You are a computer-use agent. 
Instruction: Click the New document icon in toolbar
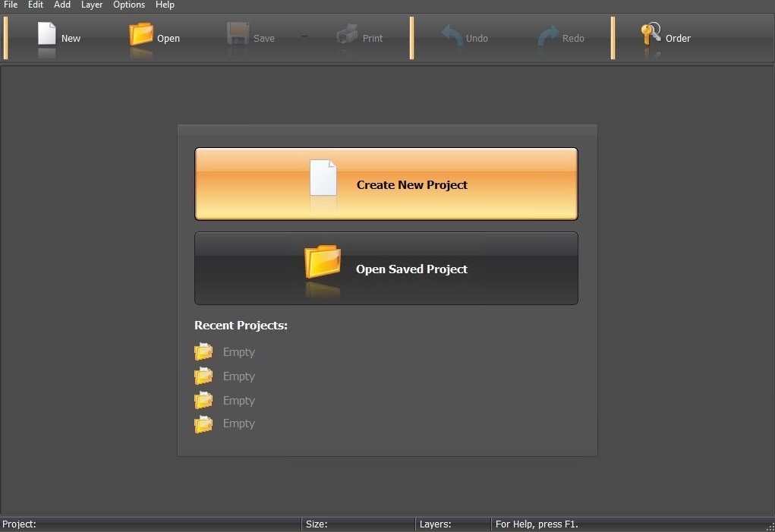click(47, 34)
